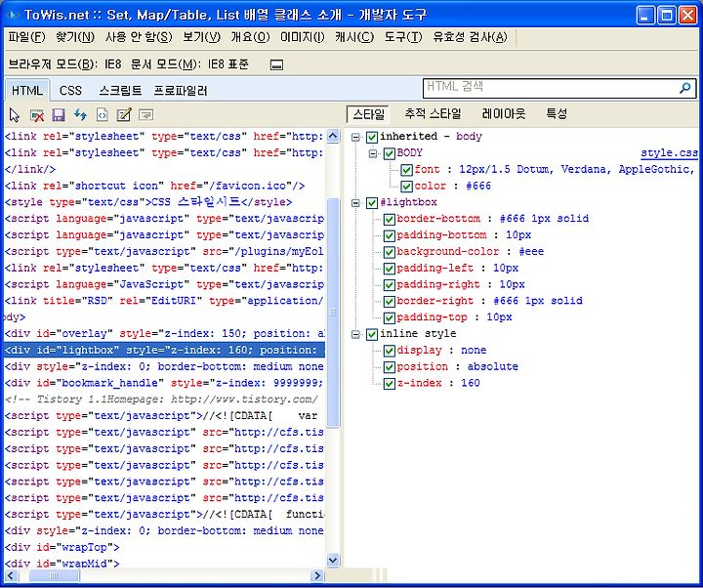Open the 보기(V) menu
The width and height of the screenshot is (703, 588).
[x=201, y=37]
